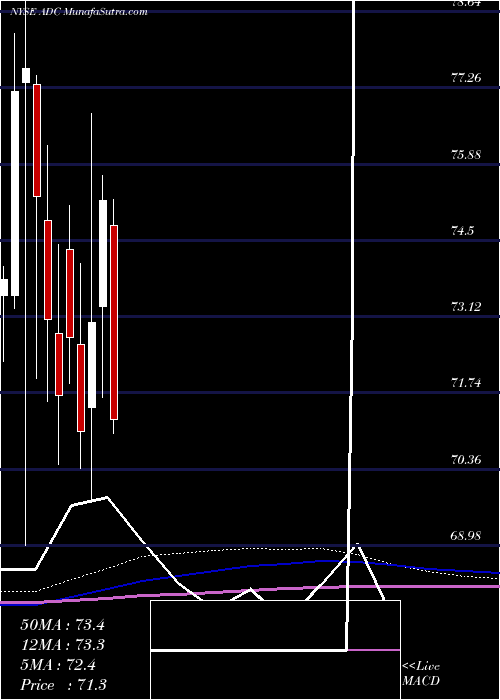Click the 50MA : 73.4 readout
The image size is (500, 700).
pos(62,625)
